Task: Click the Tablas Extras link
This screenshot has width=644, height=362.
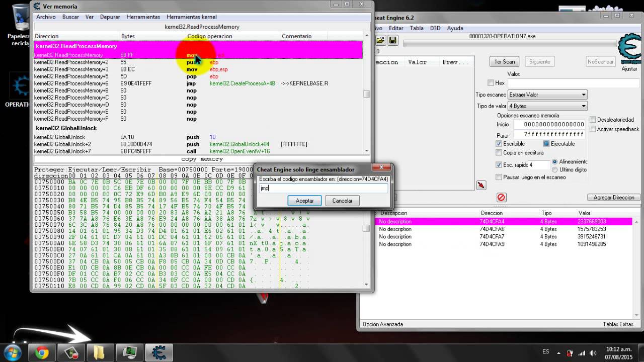Action: [618, 324]
